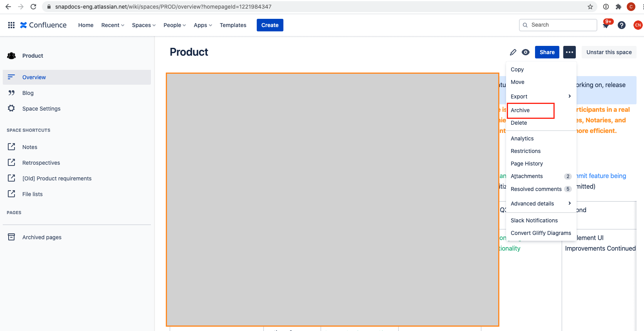644x331 pixels.
Task: Expand the Recent dropdown
Action: tap(113, 25)
